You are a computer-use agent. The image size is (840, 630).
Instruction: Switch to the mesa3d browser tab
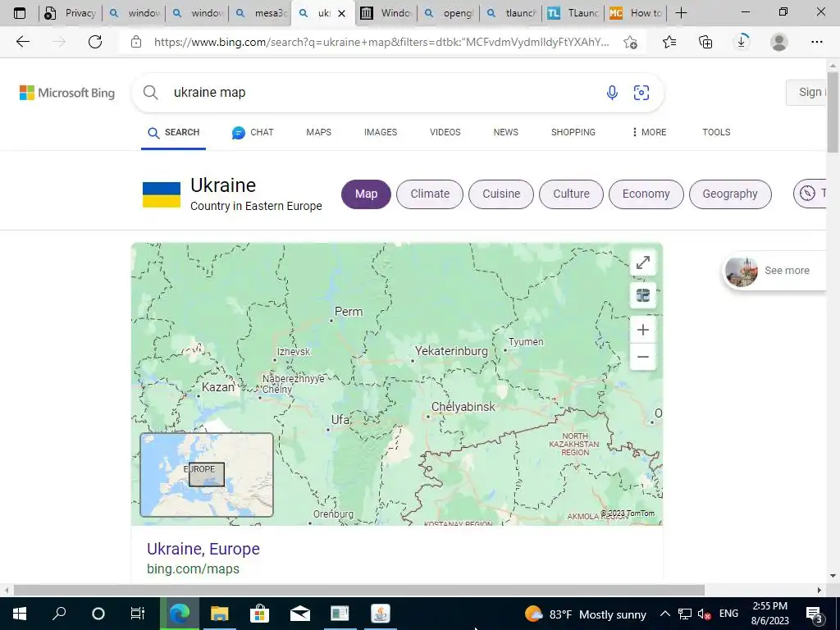click(x=260, y=13)
